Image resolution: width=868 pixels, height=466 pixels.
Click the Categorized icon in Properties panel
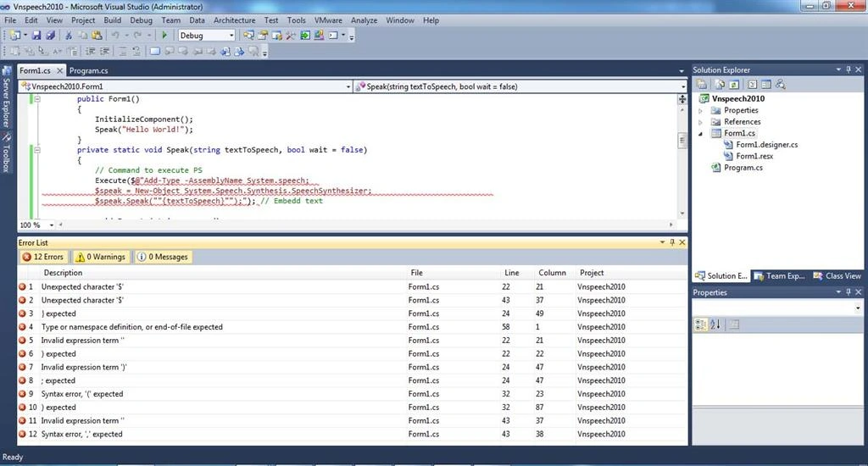pos(701,325)
